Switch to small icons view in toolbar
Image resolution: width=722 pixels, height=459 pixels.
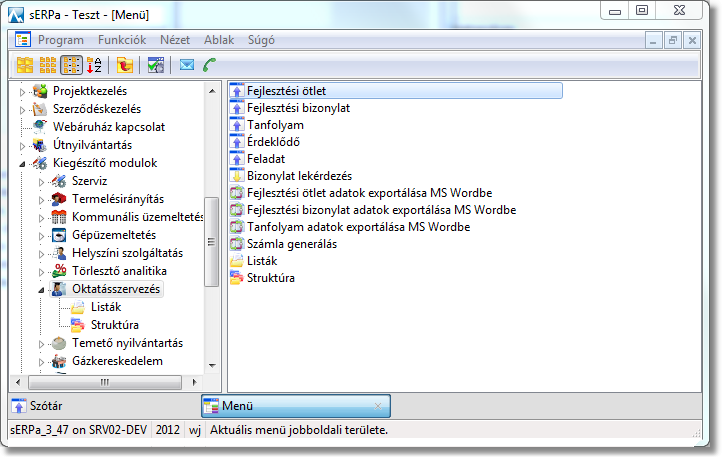(x=48, y=65)
